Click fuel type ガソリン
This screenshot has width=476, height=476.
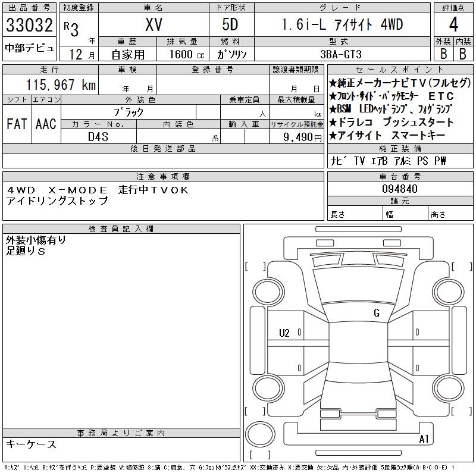click(231, 54)
